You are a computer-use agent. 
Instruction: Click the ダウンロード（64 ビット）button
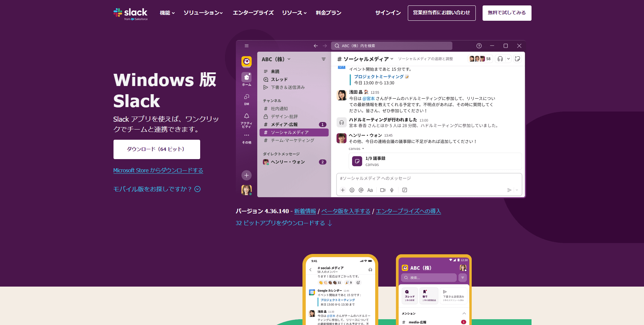point(156,149)
